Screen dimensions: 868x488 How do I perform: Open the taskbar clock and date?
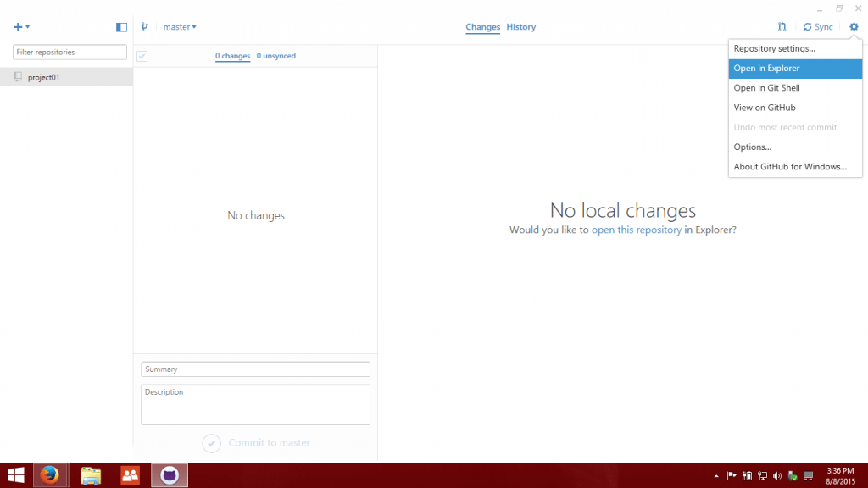coord(840,476)
